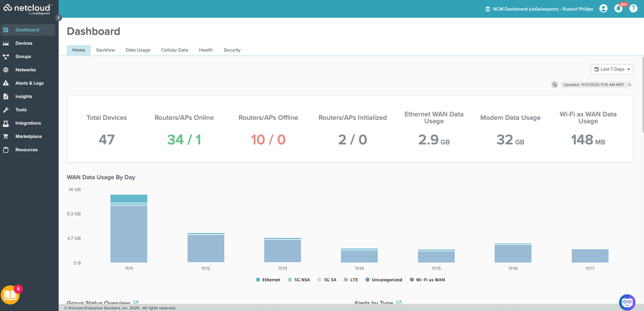Collapse the navigation sidebar with the chevron

58,18
